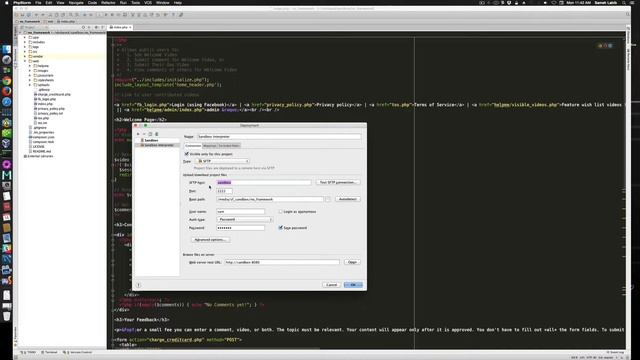Click the Root path field
The image size is (640, 360).
pyautogui.click(x=270, y=199)
